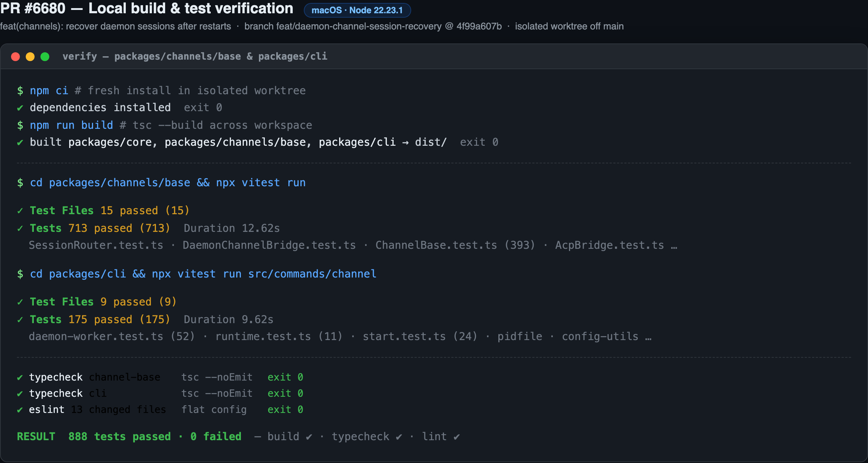The height and width of the screenshot is (463, 868).
Task: Click 'ChannelBase.test.ts (393)'
Action: 455,245
